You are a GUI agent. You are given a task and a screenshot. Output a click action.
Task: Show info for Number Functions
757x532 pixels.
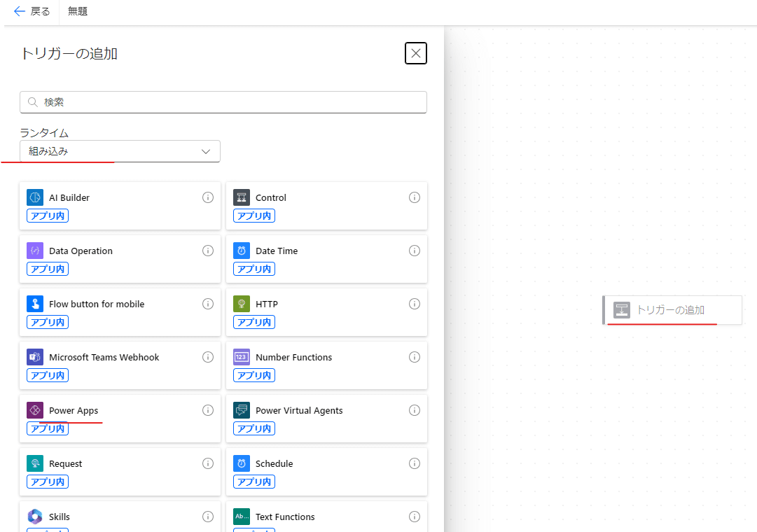(415, 357)
